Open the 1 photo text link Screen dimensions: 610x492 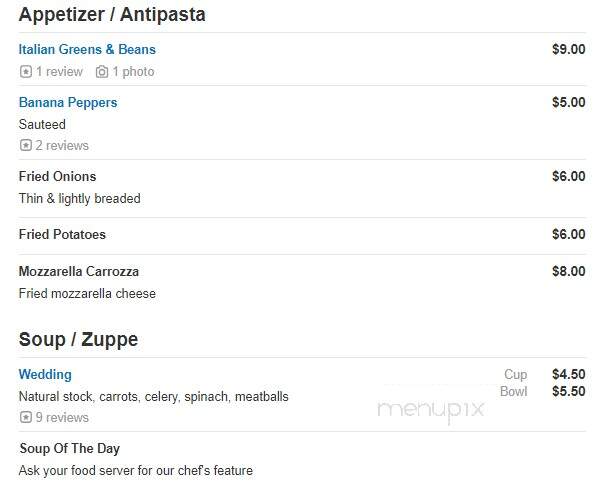(133, 72)
